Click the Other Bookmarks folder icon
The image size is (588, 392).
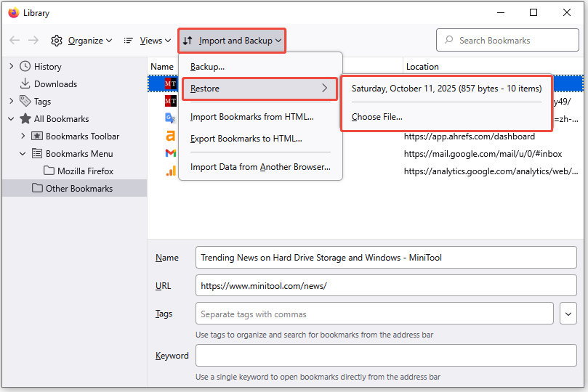pos(37,187)
